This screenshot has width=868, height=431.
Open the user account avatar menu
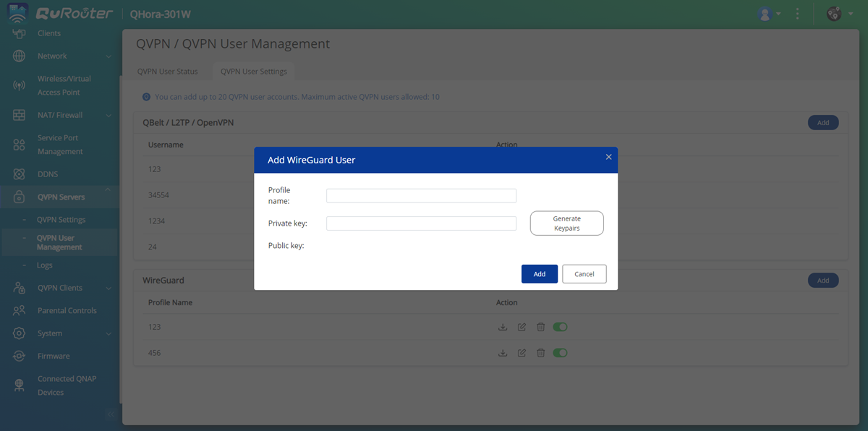pyautogui.click(x=768, y=14)
